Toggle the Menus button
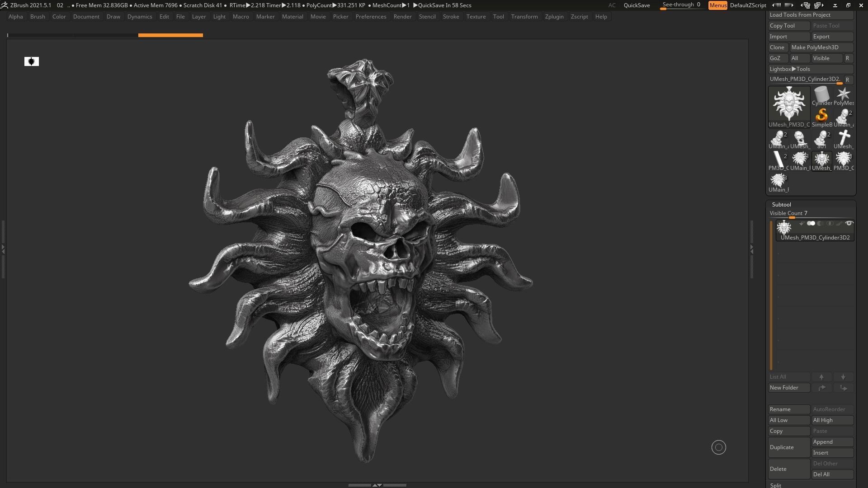The image size is (868, 488). [x=717, y=5]
